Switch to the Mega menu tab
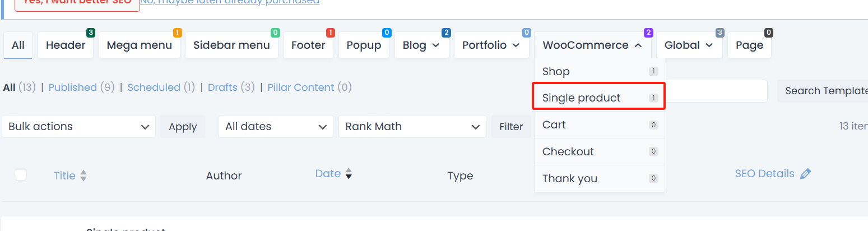Viewport: 868px width, 231px height. tap(140, 45)
